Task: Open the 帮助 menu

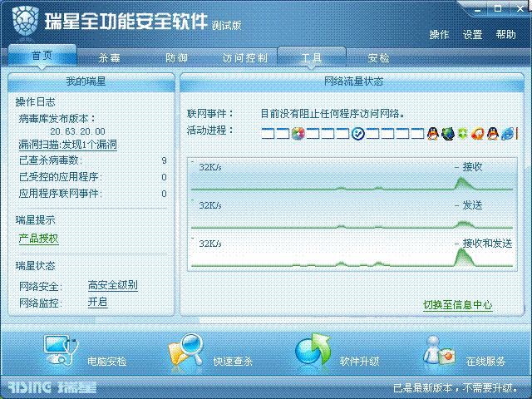Action: (505, 35)
